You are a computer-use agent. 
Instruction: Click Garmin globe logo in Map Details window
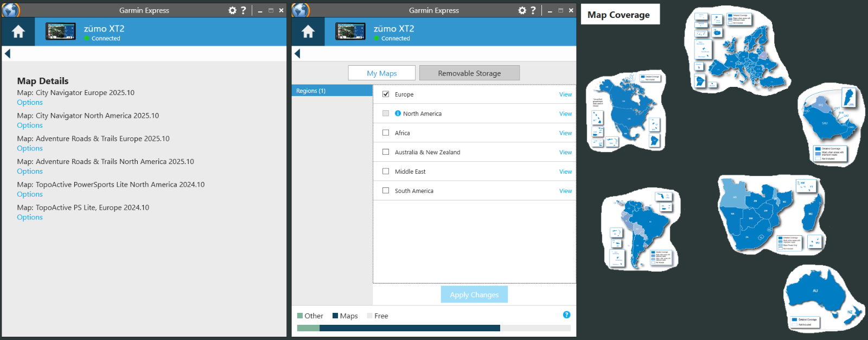(11, 10)
